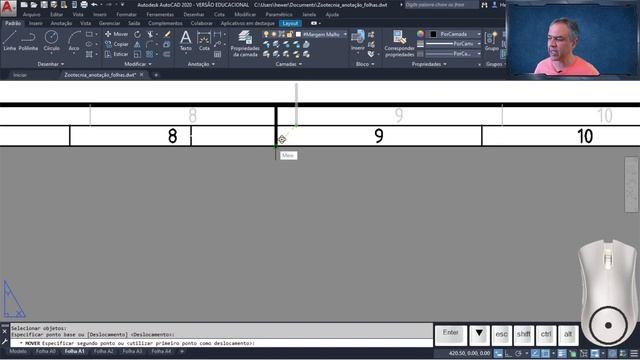Expand the Modificar panel
This screenshot has height=360, width=640.
(x=138, y=64)
